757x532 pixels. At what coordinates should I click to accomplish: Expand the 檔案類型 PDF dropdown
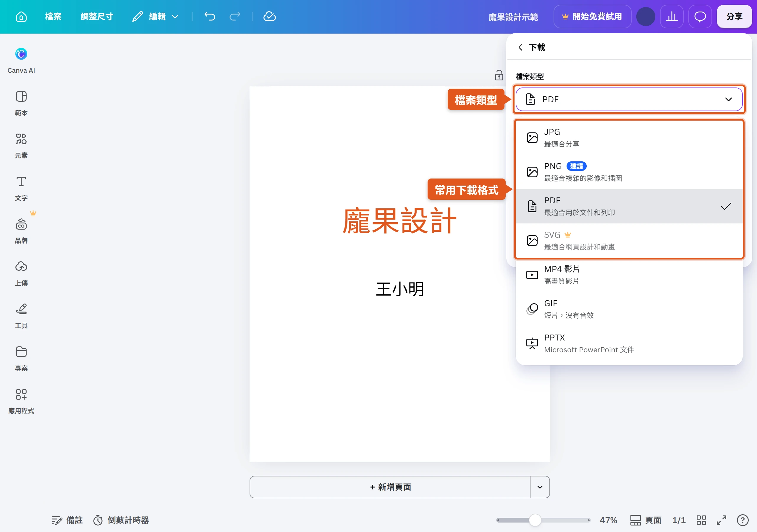[x=629, y=99]
